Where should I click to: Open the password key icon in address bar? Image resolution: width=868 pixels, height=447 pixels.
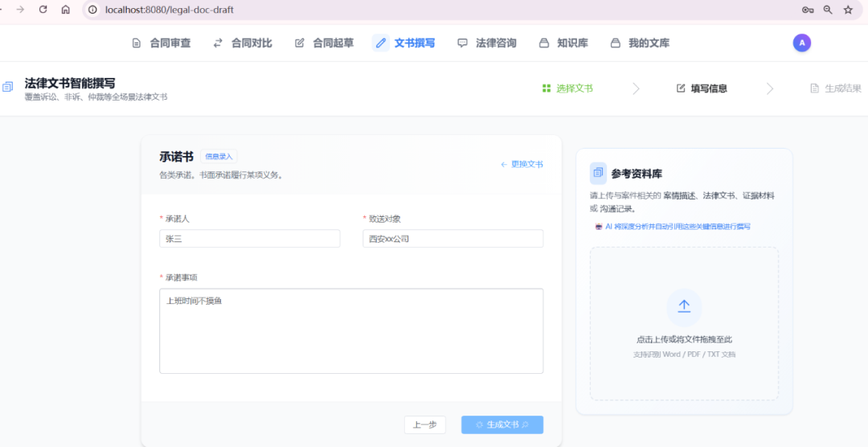pos(808,10)
